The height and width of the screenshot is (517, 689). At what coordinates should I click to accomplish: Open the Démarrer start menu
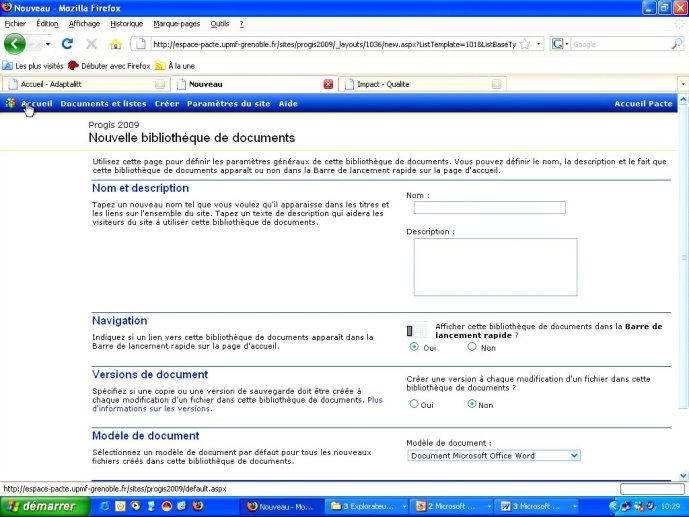(x=45, y=506)
